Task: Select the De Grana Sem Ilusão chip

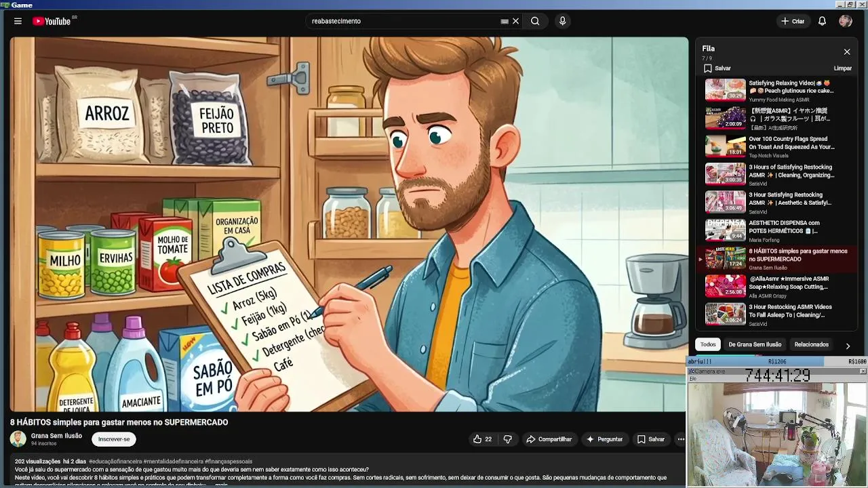Action: point(755,344)
